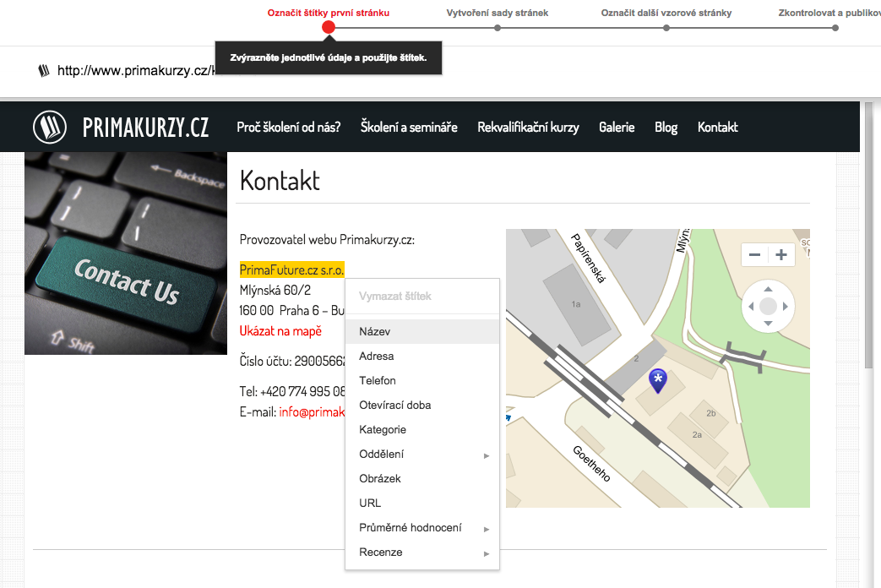The image size is (881, 588).
Task: Pan the map down with arrow
Action: (x=768, y=324)
